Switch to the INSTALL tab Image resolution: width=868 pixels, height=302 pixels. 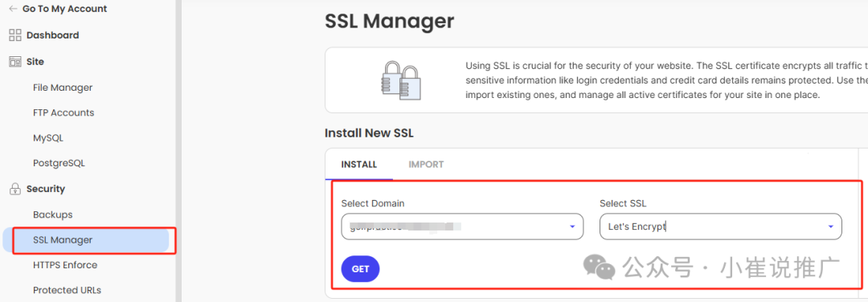(358, 165)
